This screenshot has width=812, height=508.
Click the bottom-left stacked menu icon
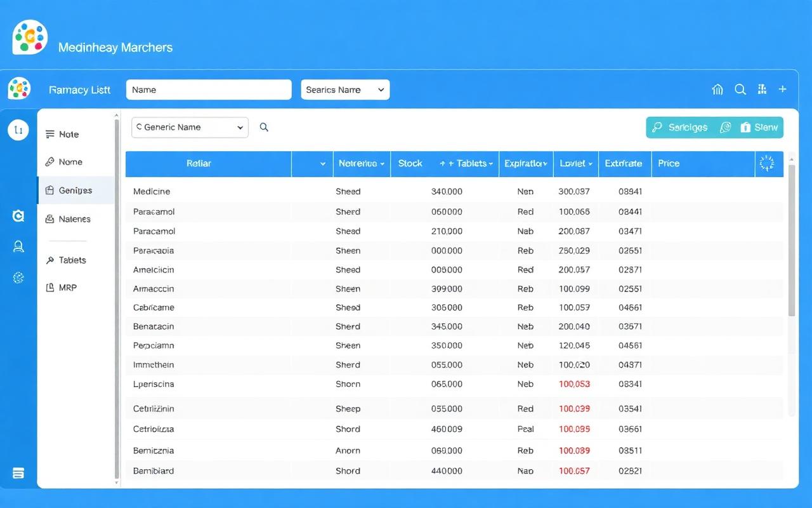(x=18, y=473)
